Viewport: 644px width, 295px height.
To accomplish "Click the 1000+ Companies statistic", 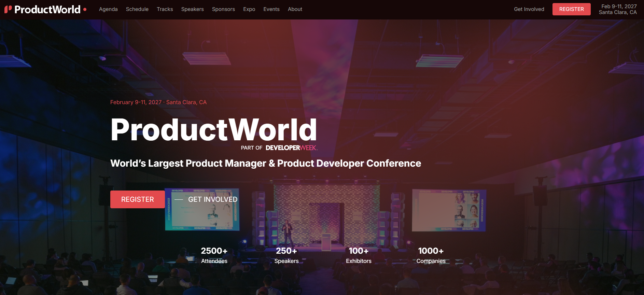I will (x=431, y=255).
